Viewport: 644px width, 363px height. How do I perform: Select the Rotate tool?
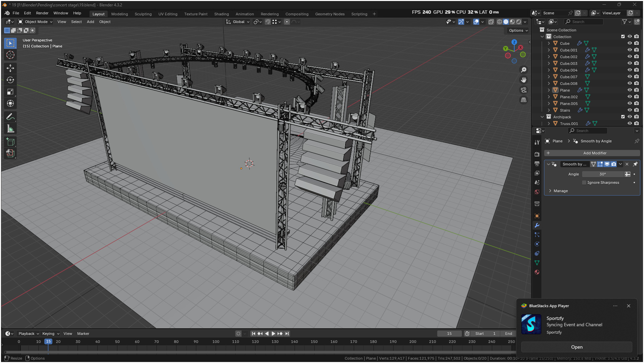click(x=10, y=80)
